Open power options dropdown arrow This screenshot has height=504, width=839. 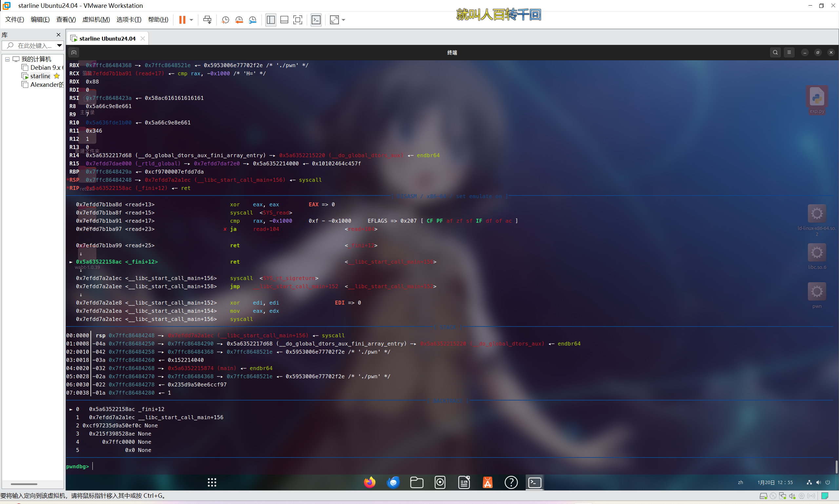[192, 20]
